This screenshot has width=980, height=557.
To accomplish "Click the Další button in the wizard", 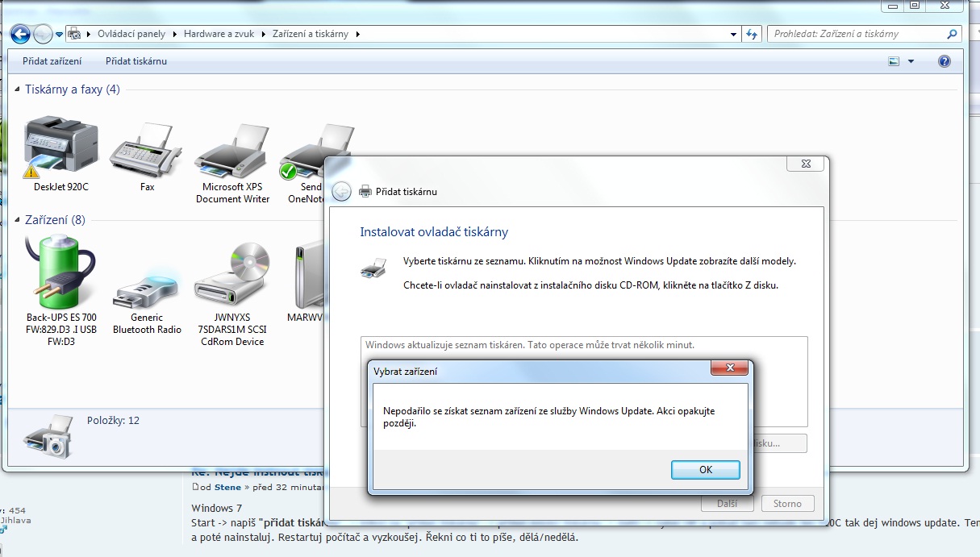I will pos(727,504).
